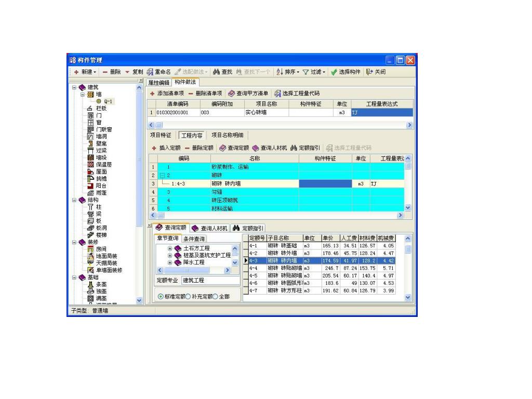This screenshot has height=399, width=532.
Task: Click the 重命名 (Rename) icon
Action: click(x=150, y=72)
